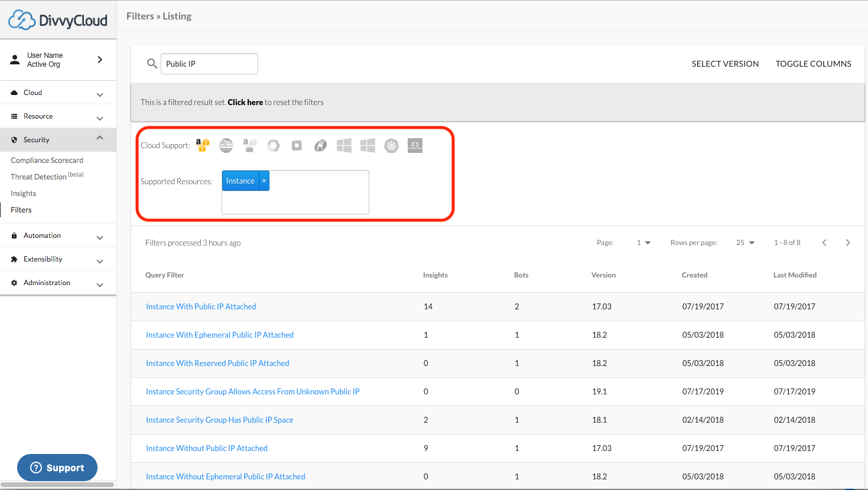Click the search magnifier icon
Screen dimensions: 868x490
(152, 64)
